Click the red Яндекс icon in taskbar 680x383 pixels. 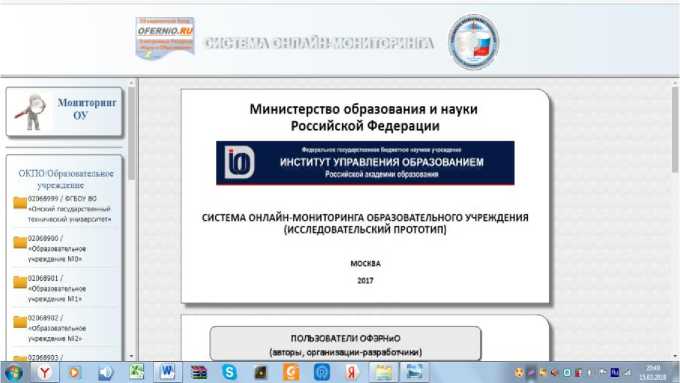(352, 373)
